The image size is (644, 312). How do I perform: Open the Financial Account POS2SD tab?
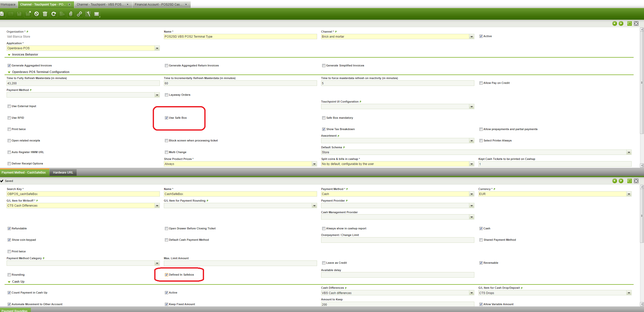[x=158, y=5]
